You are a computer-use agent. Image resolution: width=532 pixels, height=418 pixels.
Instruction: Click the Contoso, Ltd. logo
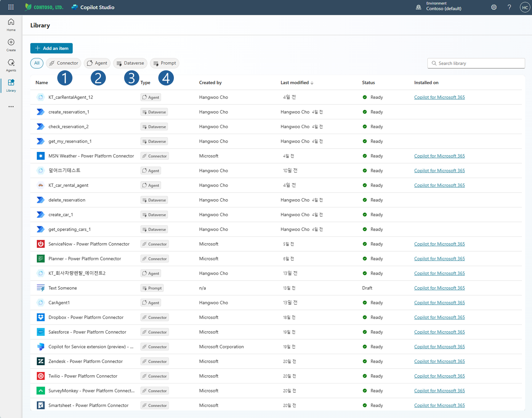(x=44, y=7)
